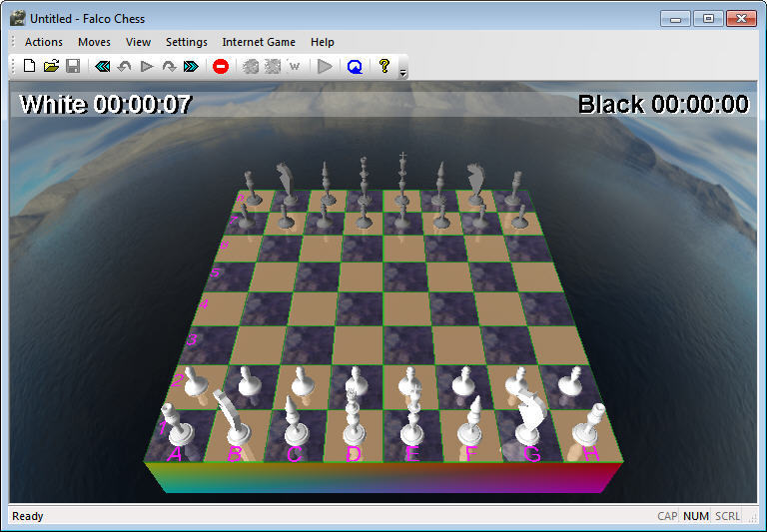Click the F3 square on the board
The height and width of the screenshot is (532, 767).
pyautogui.click(x=459, y=345)
